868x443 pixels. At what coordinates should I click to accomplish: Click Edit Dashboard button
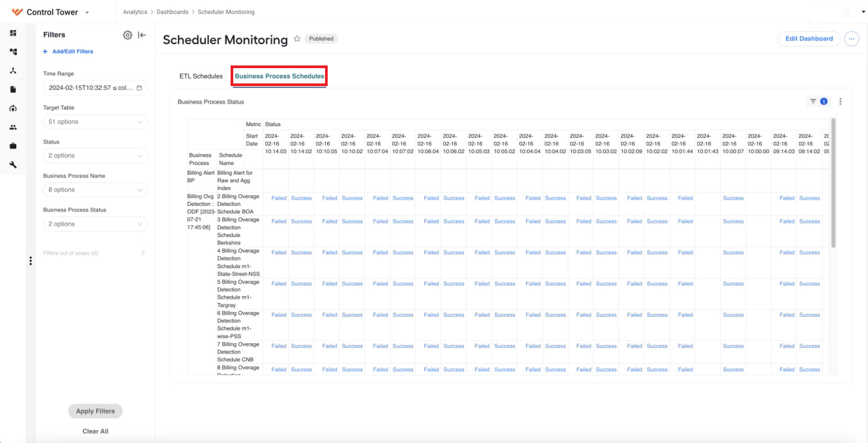click(809, 39)
